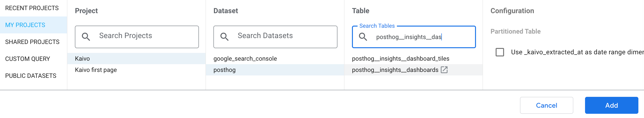The height and width of the screenshot is (118, 644).
Task: Choose google_search_console dataset
Action: [x=275, y=59]
